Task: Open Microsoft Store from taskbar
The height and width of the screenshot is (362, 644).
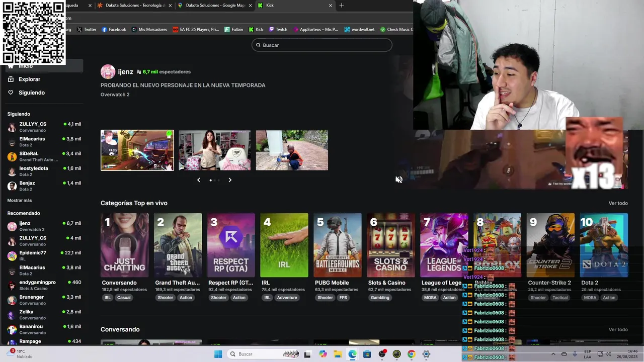Action: 367,354
